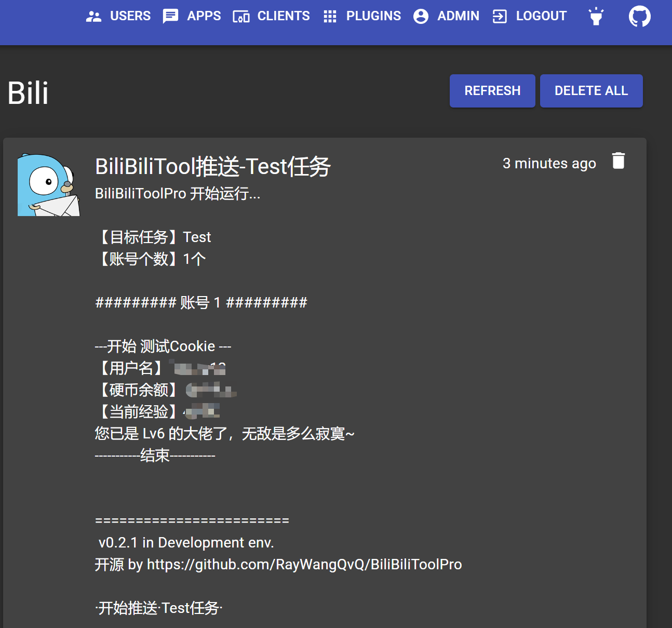This screenshot has height=628, width=672.
Task: Click the '3 minutes ago' timestamp
Action: [549, 163]
